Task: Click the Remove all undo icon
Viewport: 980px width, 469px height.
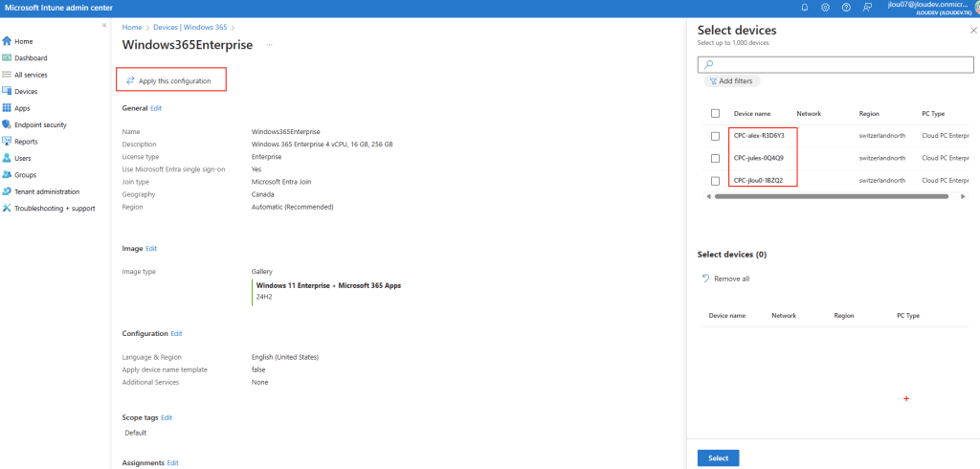Action: pyautogui.click(x=705, y=279)
